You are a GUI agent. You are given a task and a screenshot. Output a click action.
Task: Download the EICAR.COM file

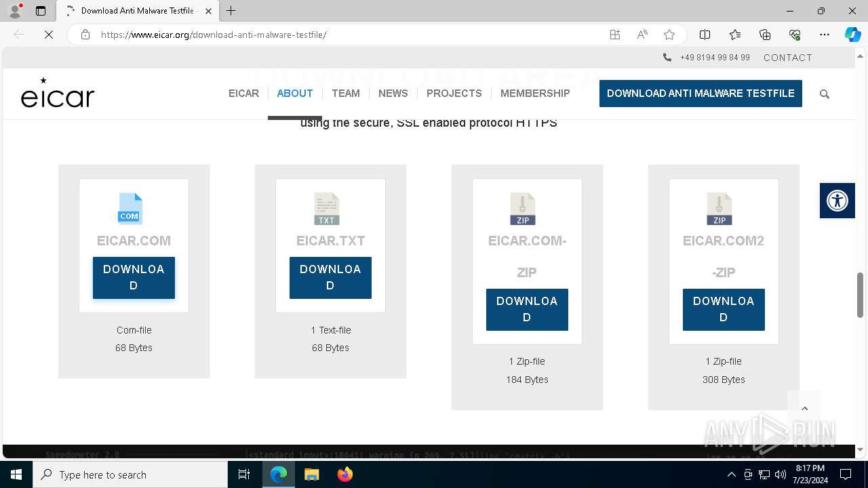click(134, 278)
